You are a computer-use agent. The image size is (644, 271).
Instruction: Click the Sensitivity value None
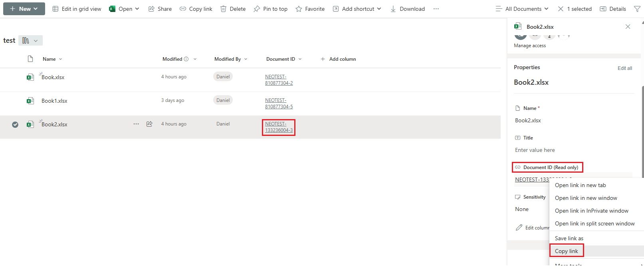[x=522, y=209]
